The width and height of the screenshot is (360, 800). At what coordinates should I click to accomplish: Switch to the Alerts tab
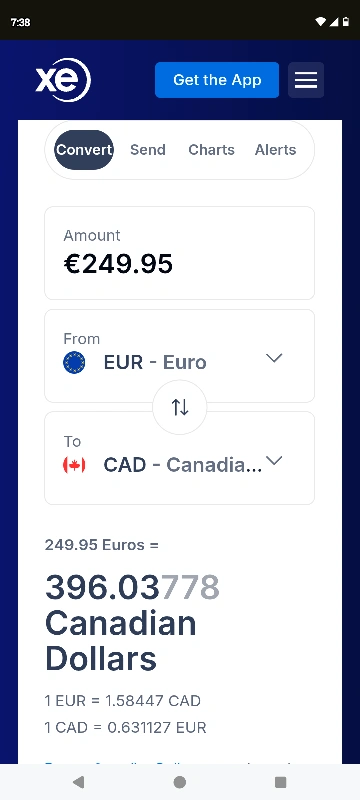coord(275,150)
